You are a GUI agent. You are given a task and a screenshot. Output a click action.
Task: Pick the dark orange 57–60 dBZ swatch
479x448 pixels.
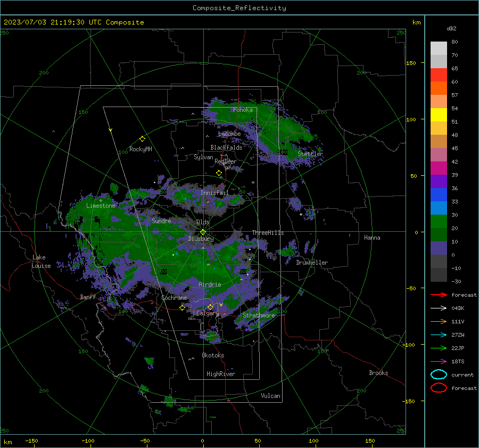[x=439, y=88]
